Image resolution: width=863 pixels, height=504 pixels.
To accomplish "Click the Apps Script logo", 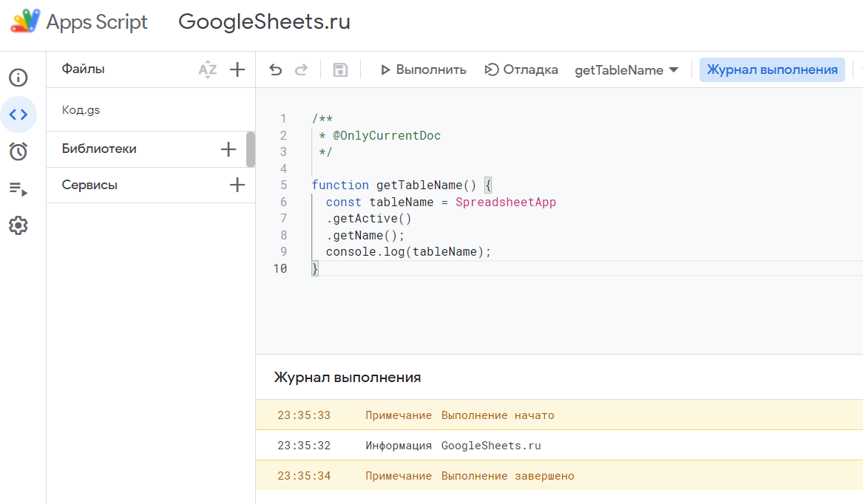I will (x=25, y=21).
